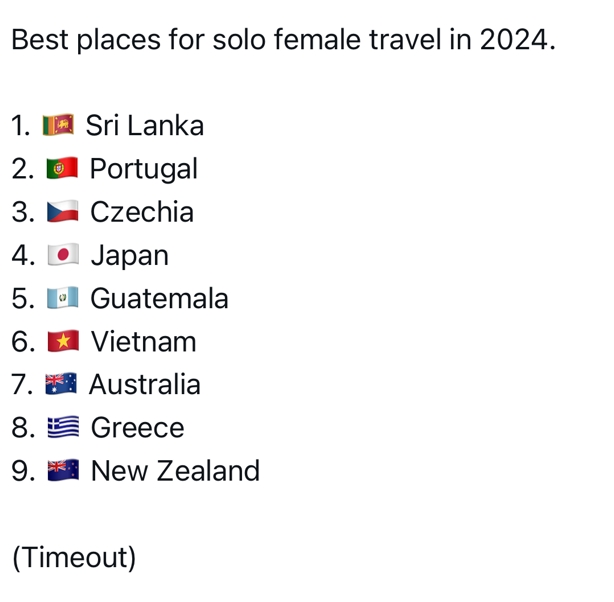Screen dimensions: 614x602
Task: Click the Vietnam flag emoji
Action: pos(63,341)
